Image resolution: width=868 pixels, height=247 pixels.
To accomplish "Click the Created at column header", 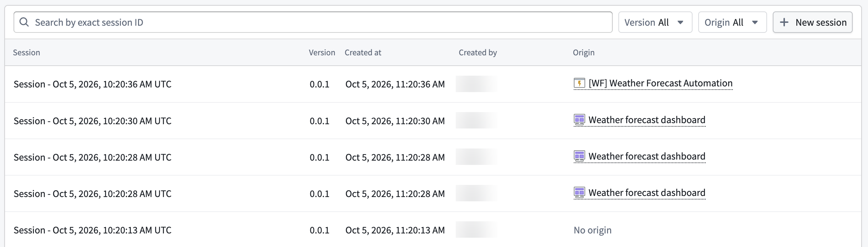I will pos(363,52).
